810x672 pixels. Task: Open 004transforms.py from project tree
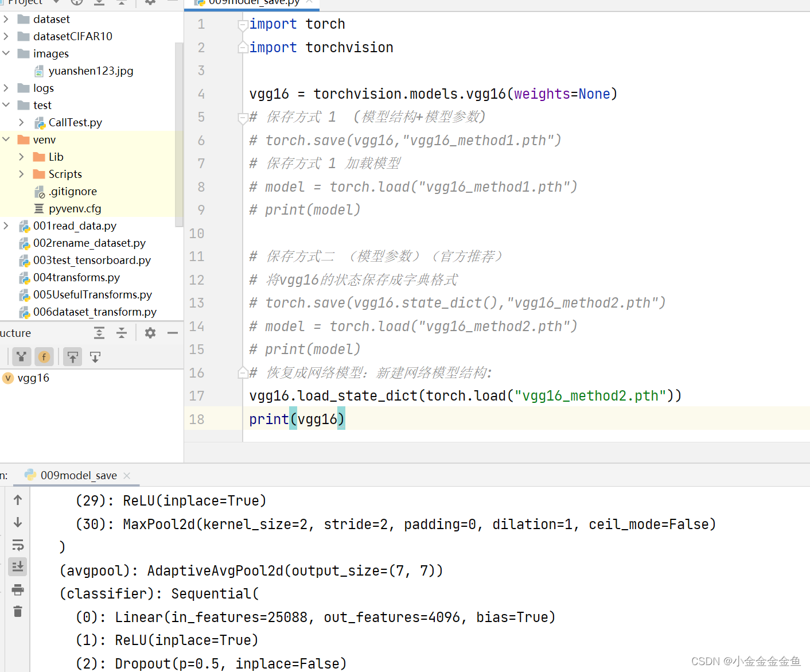(x=76, y=277)
